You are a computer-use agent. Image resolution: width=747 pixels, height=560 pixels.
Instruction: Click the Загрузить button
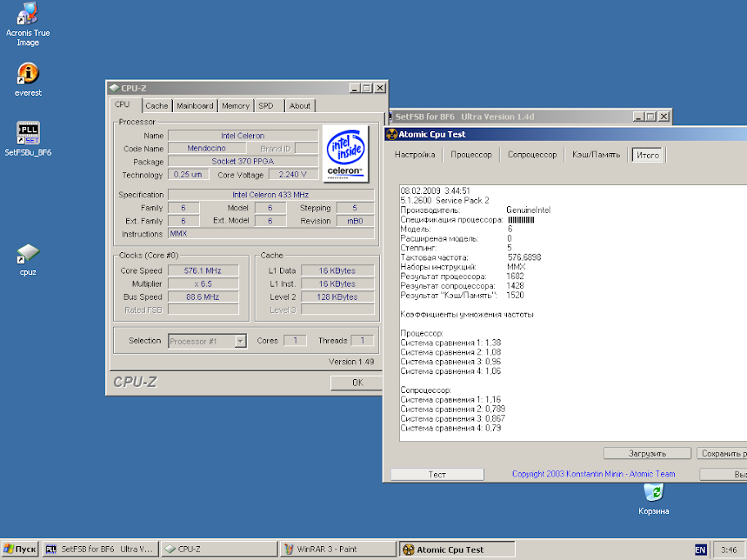(x=647, y=454)
